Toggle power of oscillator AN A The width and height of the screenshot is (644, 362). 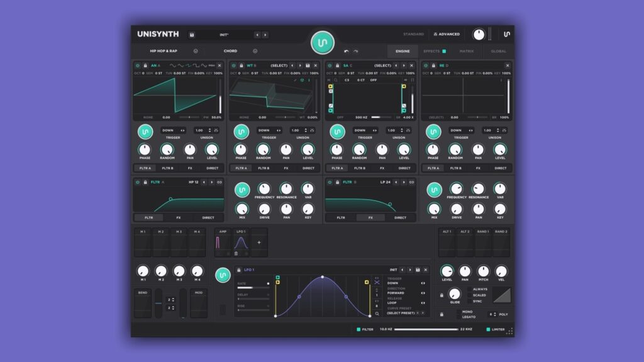click(x=138, y=65)
